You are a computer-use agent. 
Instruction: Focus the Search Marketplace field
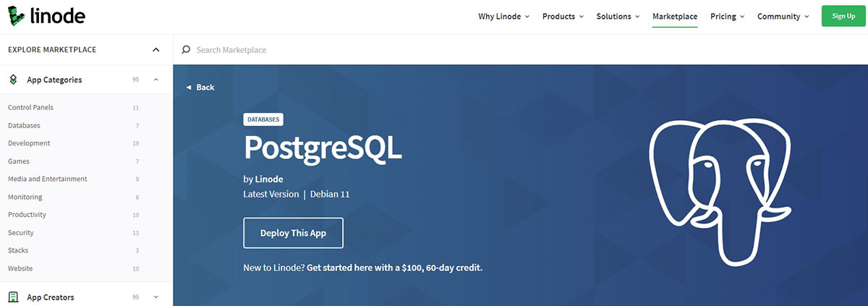click(521, 50)
